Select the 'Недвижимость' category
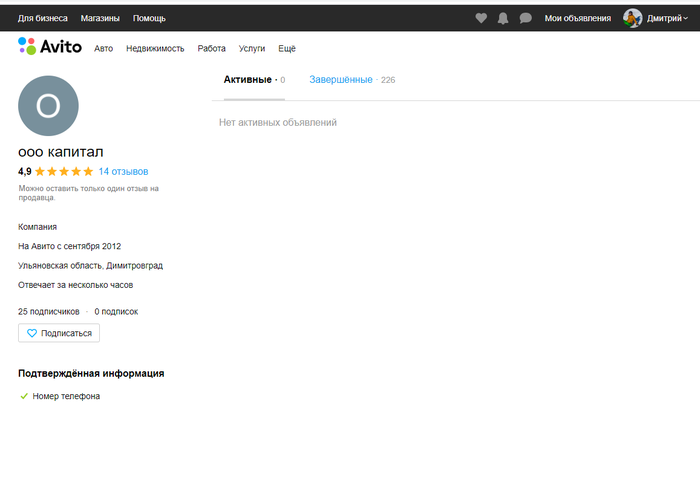 click(155, 48)
